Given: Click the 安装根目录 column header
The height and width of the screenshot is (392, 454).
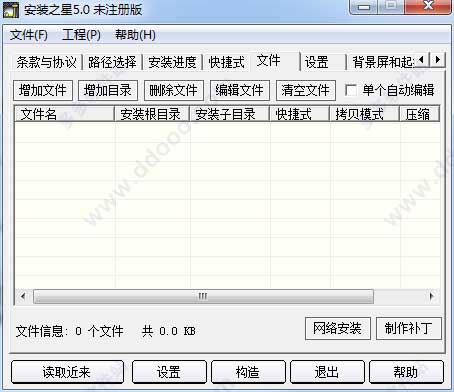Looking at the screenshot, I should [x=151, y=114].
